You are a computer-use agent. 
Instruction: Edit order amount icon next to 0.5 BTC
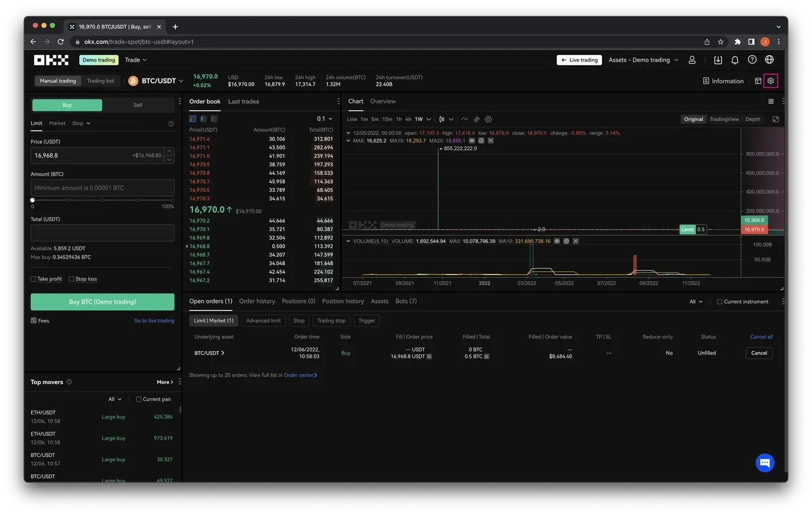487,357
